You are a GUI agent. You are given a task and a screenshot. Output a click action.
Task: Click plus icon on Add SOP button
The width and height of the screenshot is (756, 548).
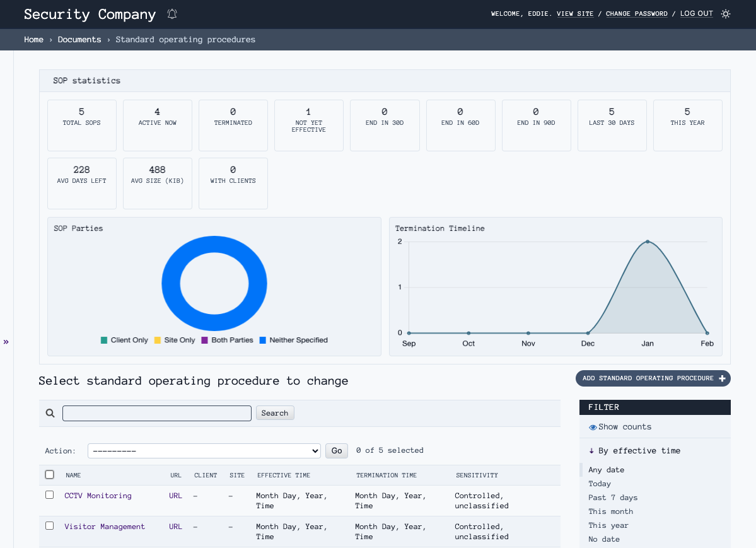(723, 378)
